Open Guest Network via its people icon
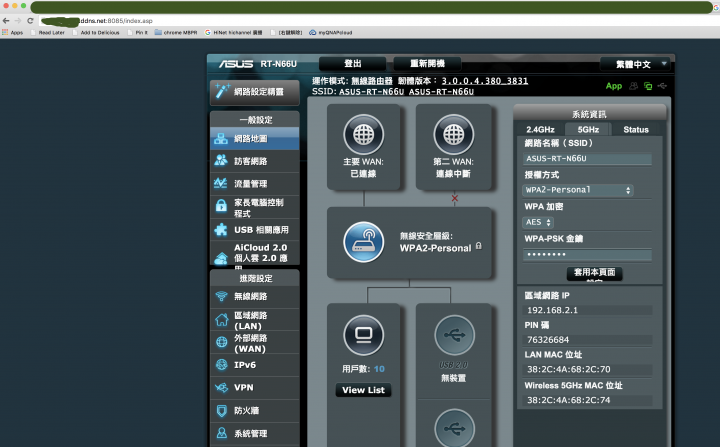Screen dimensions: 720x447 221,160
